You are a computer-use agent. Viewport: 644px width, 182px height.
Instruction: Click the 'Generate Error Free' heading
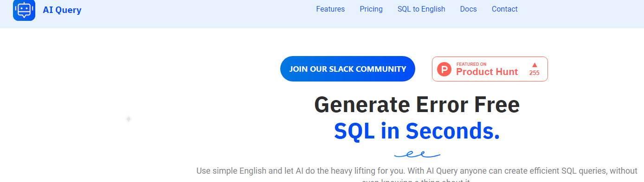(417, 105)
